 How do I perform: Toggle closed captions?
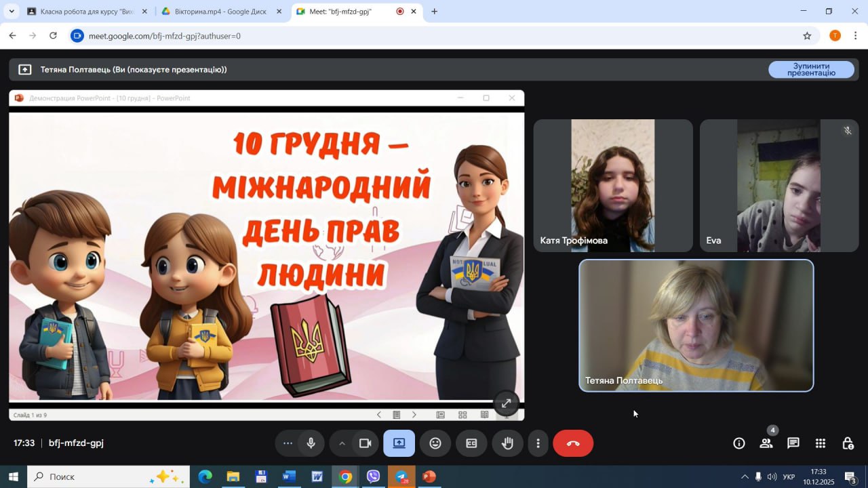coord(471,443)
